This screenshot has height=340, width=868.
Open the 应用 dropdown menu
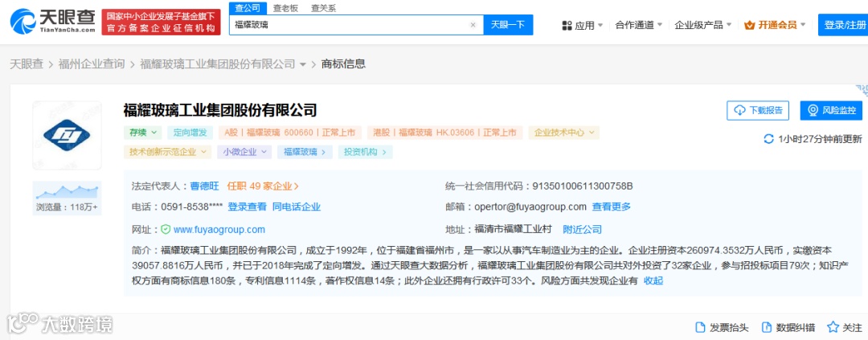click(x=583, y=25)
